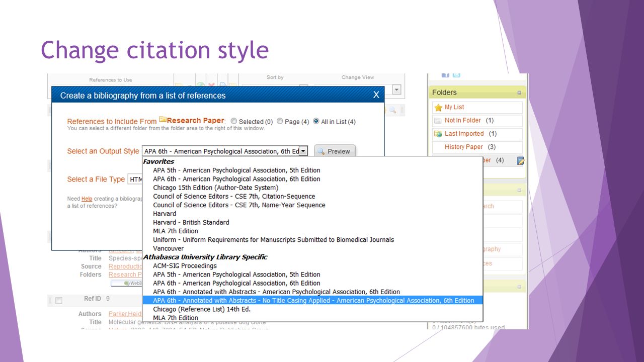
Task: Click the Athabasca University Library Specific heading
Action: (205, 257)
